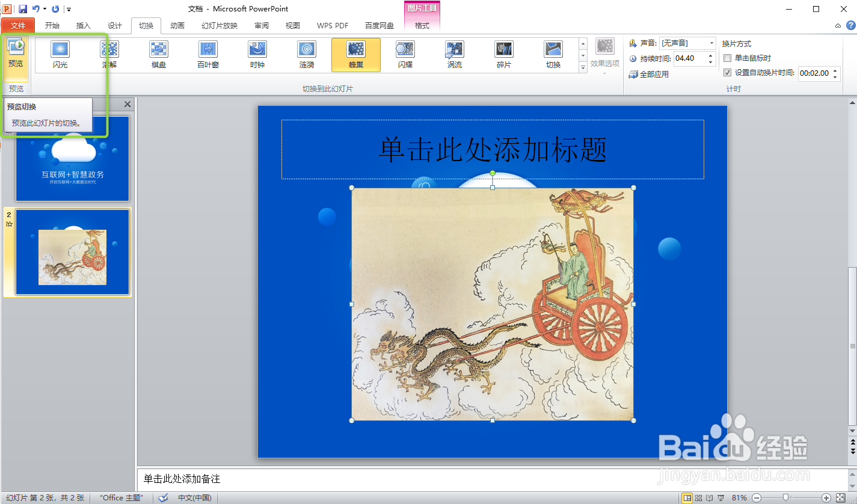This screenshot has height=504, width=857.
Task: Expand the transition gallery More arrow
Action: pos(583,68)
